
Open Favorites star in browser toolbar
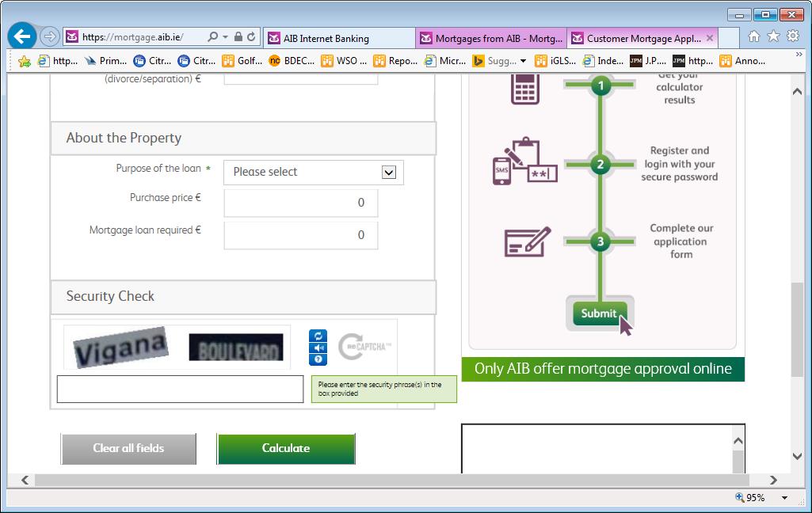772,36
